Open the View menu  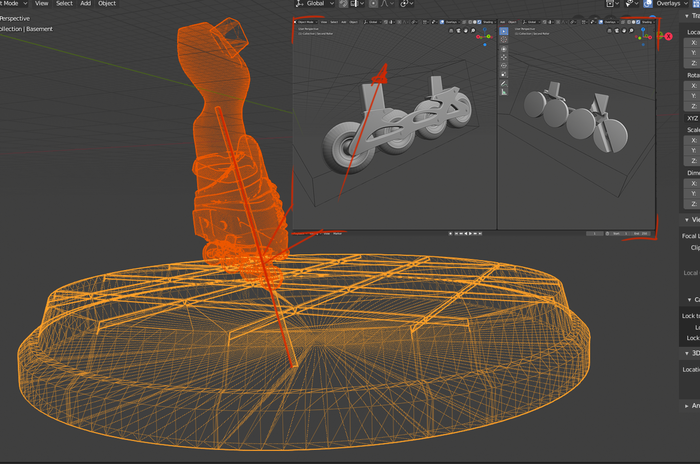click(42, 4)
